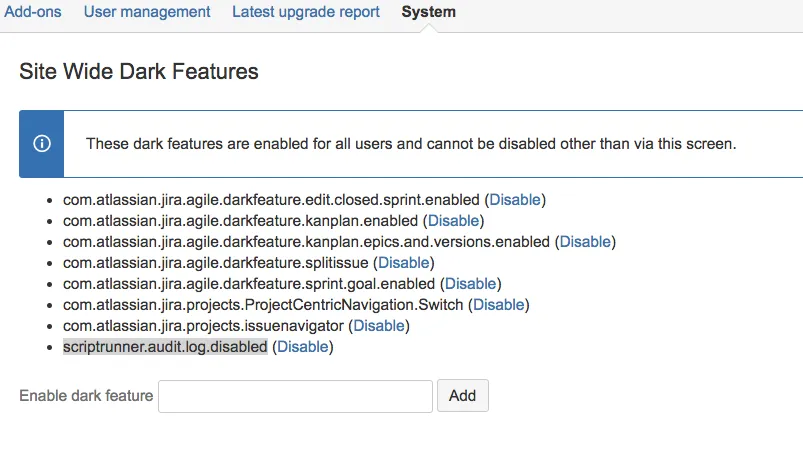The image size is (803, 462).
Task: Open Latest upgrade report tab
Action: (306, 12)
